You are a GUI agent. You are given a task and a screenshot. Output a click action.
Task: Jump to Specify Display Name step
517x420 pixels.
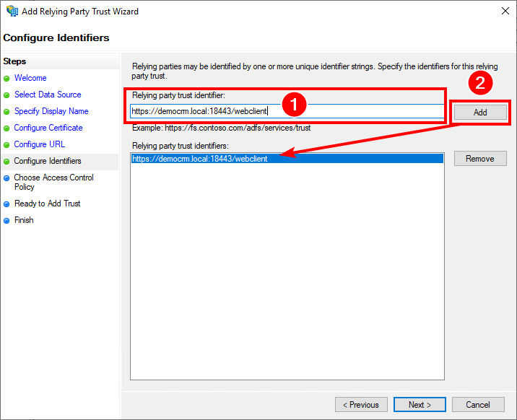pos(51,111)
